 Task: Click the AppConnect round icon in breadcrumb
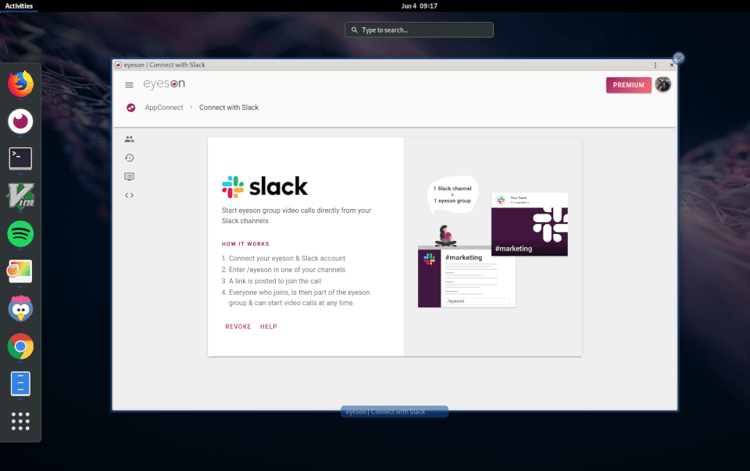[x=131, y=108]
